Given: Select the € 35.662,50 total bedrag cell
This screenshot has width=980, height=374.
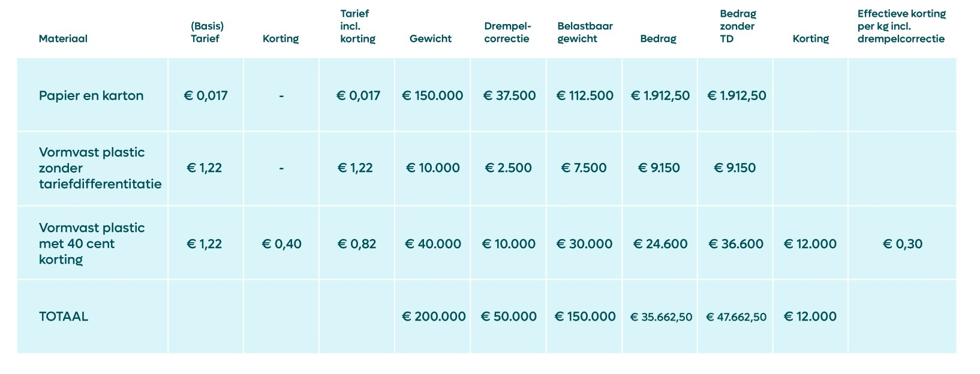Looking at the screenshot, I should tap(661, 317).
